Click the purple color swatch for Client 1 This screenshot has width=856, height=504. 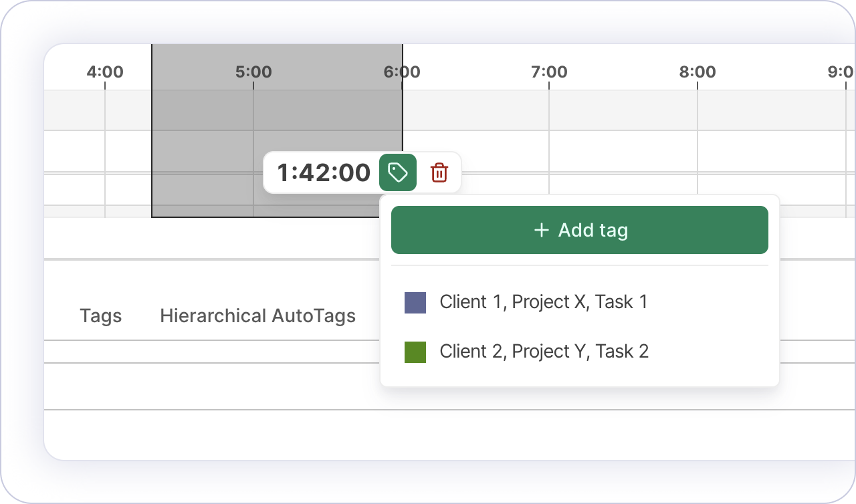pos(415,303)
